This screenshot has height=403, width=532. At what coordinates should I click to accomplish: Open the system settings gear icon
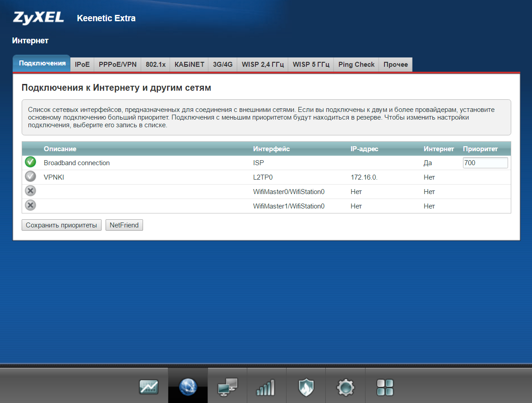pos(346,387)
